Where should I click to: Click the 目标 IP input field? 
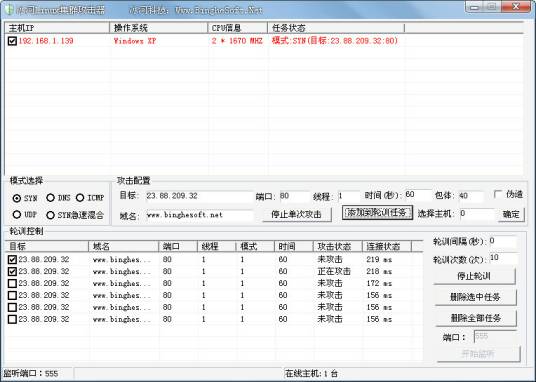(x=199, y=196)
